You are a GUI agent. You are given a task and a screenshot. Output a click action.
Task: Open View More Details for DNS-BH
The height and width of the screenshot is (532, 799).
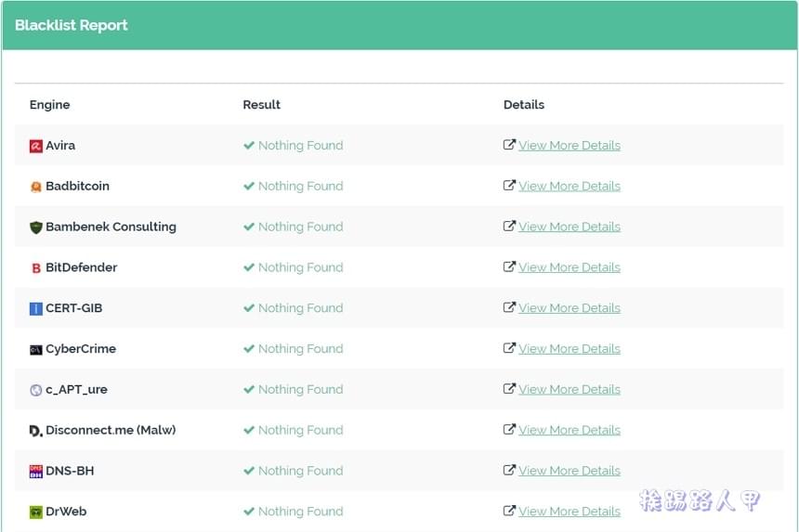tap(570, 471)
